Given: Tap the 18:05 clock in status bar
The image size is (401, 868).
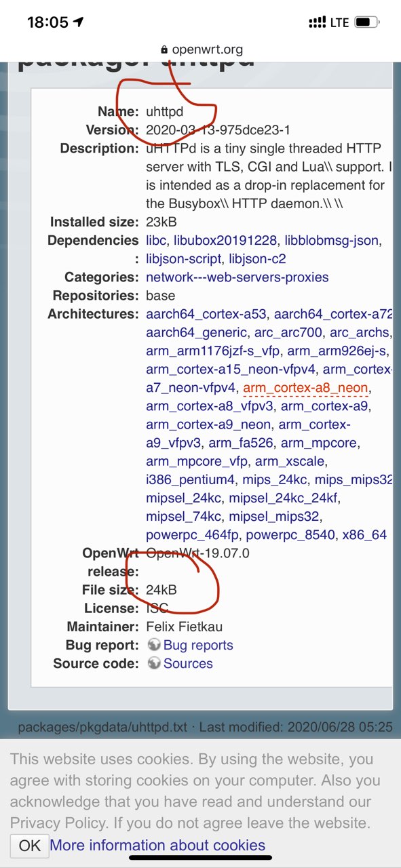Looking at the screenshot, I should tap(47, 22).
